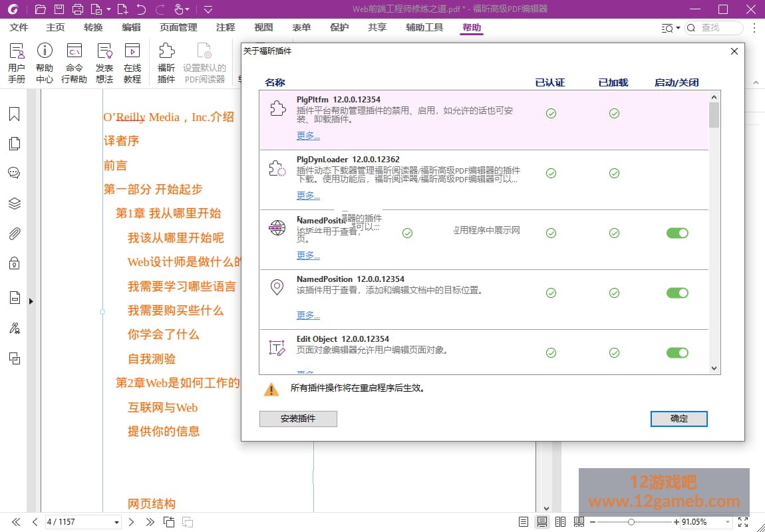Open 帮助中心 help center
Viewport: 765px width, 532px height.
tap(45, 63)
